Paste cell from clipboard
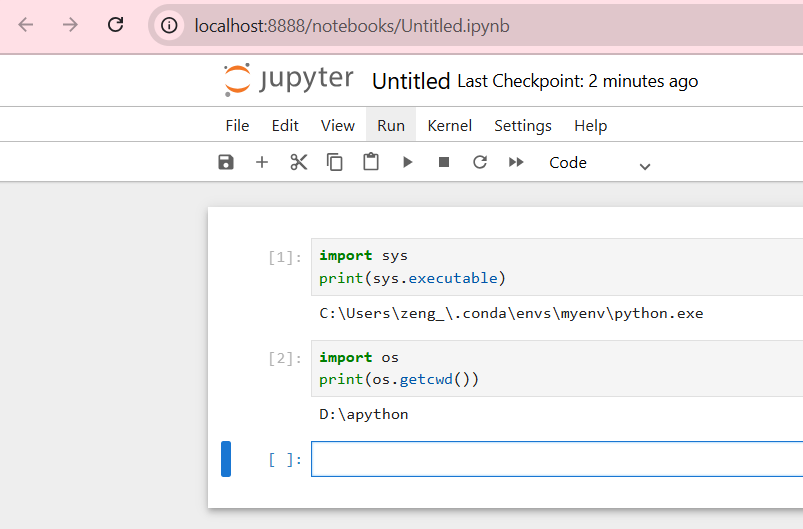The width and height of the screenshot is (803, 529). tap(371, 162)
